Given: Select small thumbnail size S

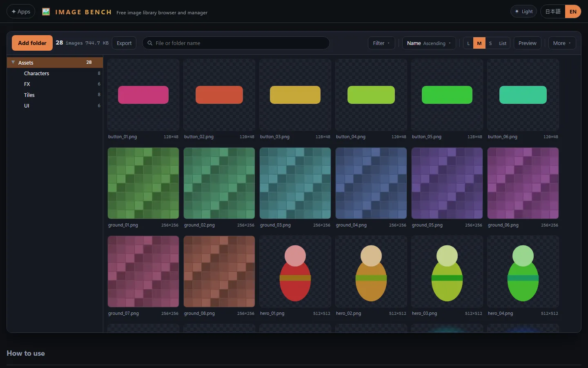Looking at the screenshot, I should tap(490, 43).
